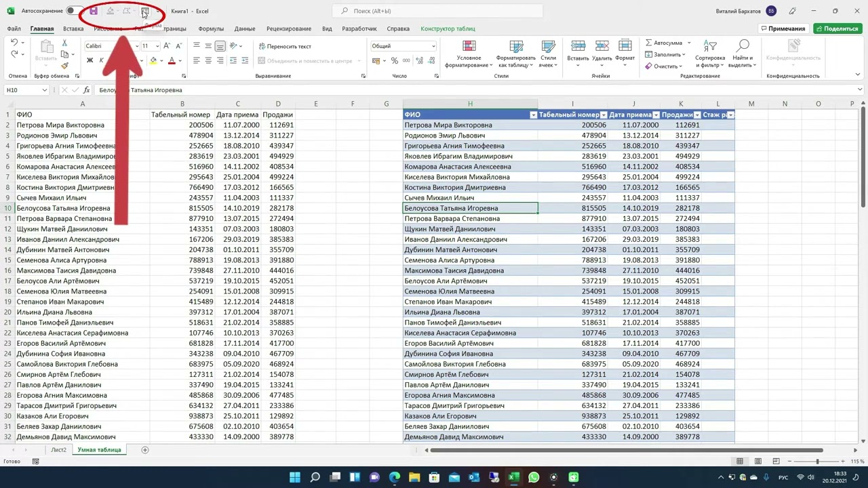This screenshot has width=868, height=488.
Task: Switch to the Формулы ribbon tab
Action: pyautogui.click(x=211, y=28)
